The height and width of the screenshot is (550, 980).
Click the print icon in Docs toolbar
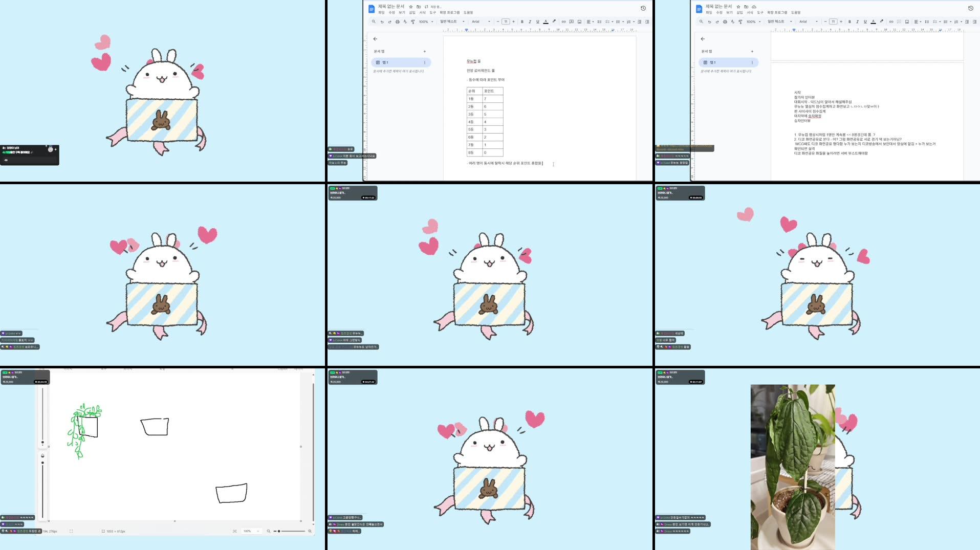coord(397,21)
